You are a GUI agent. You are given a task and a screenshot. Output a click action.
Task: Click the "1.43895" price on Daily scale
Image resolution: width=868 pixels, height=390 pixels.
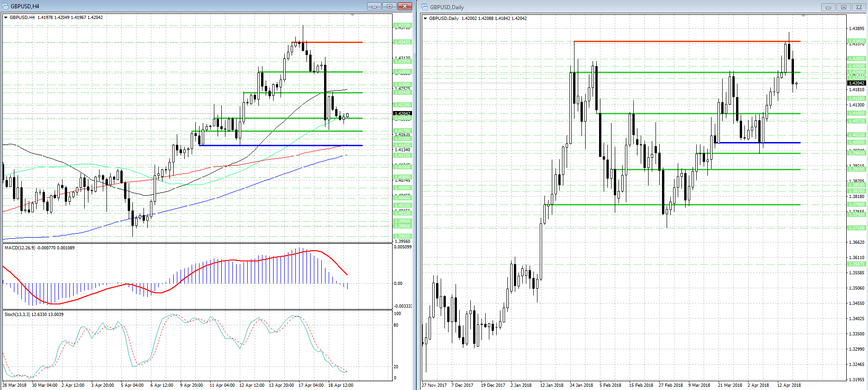856,29
